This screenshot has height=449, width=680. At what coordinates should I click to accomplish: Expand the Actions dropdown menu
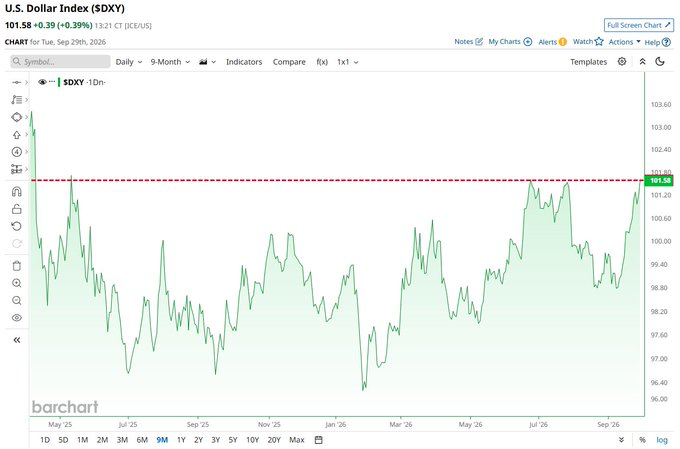pos(624,42)
